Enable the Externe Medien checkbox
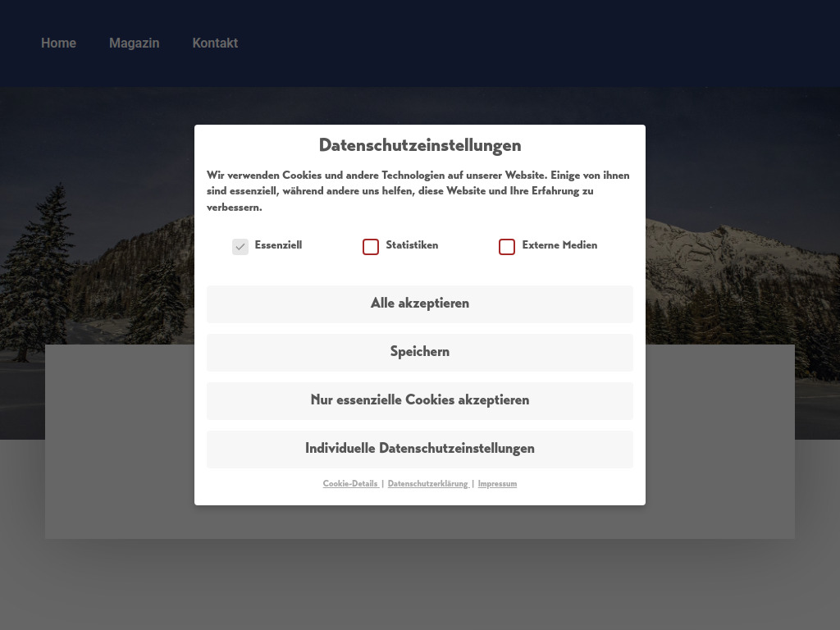 click(507, 246)
